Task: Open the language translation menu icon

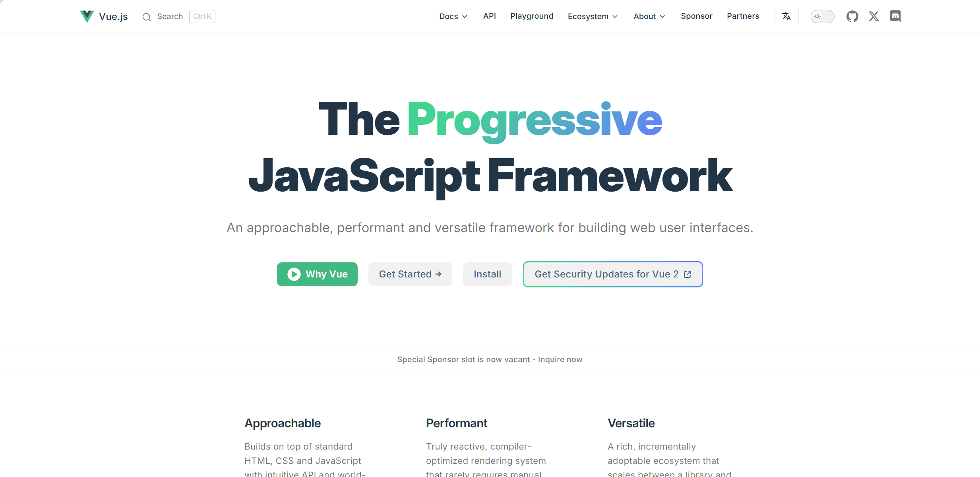Action: (x=786, y=16)
